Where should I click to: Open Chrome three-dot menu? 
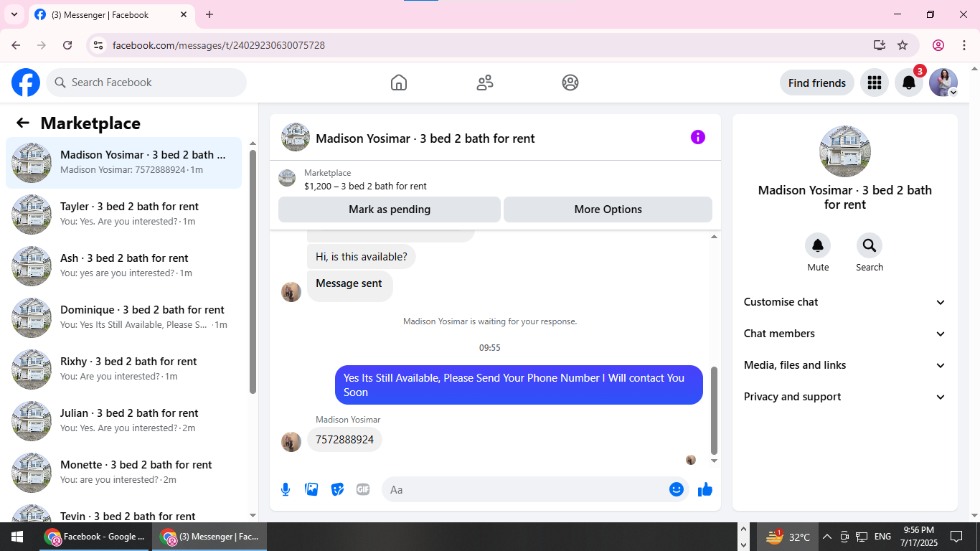tap(964, 45)
